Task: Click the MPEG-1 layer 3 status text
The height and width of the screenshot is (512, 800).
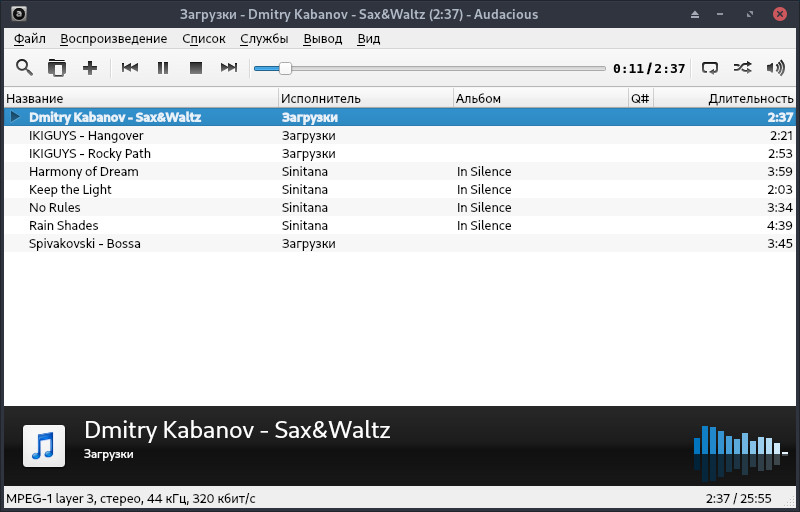Action: [131, 498]
